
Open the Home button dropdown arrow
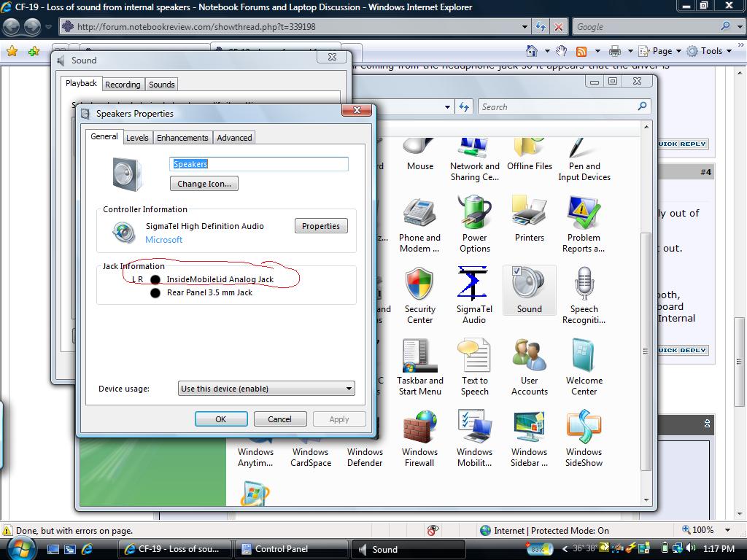point(547,51)
